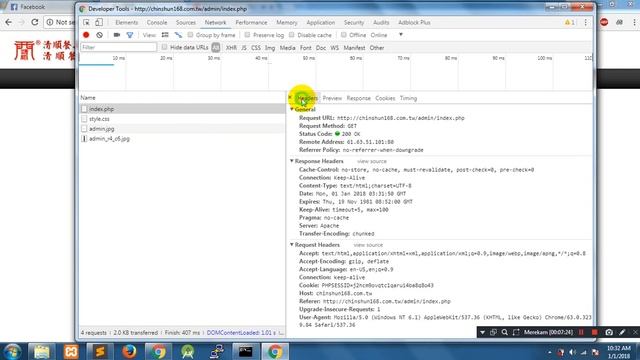
Task: Open the Audits tab
Action: click(381, 22)
